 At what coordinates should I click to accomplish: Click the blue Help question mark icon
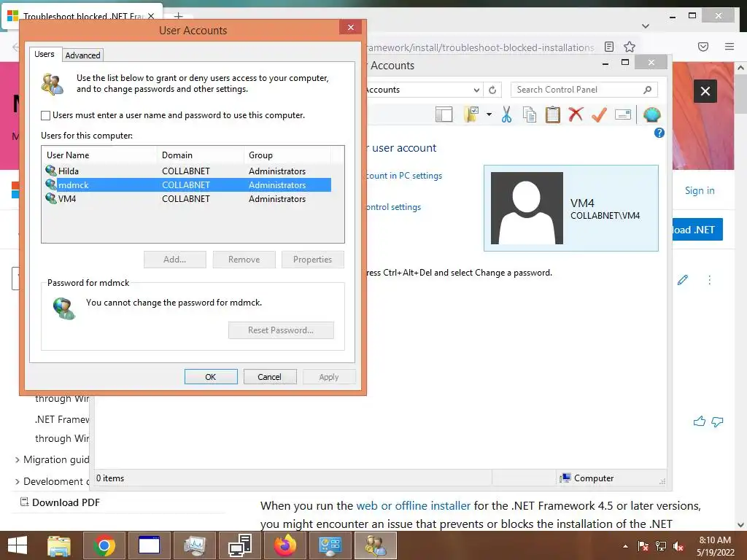659,133
